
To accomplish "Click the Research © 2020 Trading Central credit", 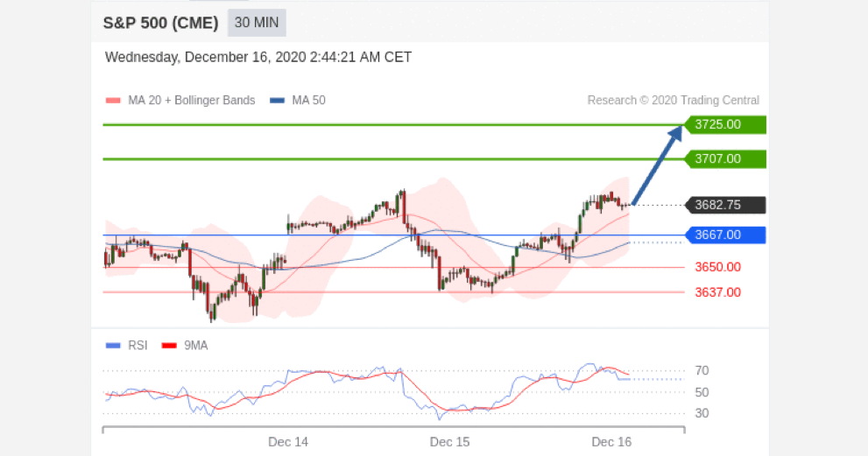I will (674, 100).
